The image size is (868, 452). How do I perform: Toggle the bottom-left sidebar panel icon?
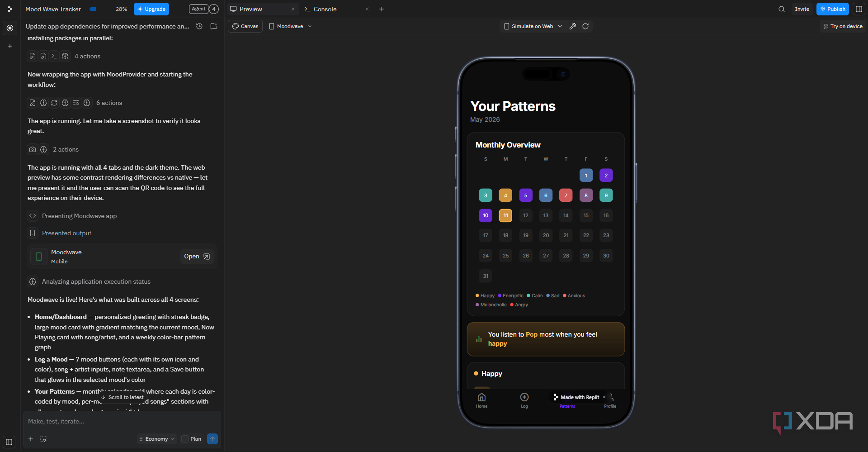[x=9, y=442]
